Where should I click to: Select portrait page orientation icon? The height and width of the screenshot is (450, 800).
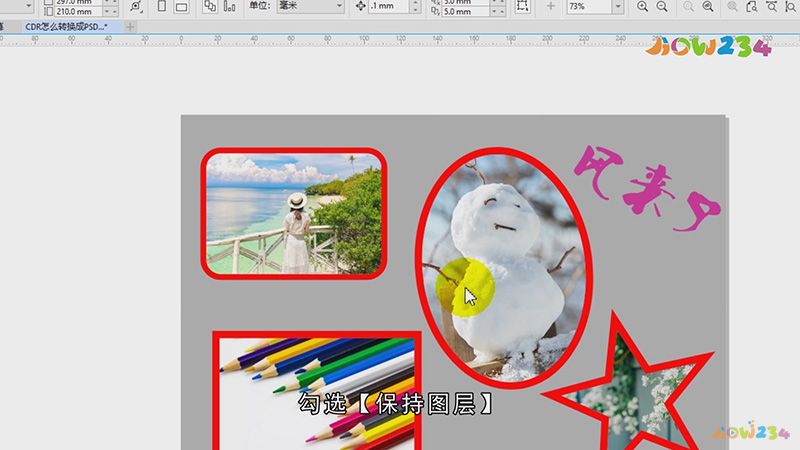click(x=162, y=6)
